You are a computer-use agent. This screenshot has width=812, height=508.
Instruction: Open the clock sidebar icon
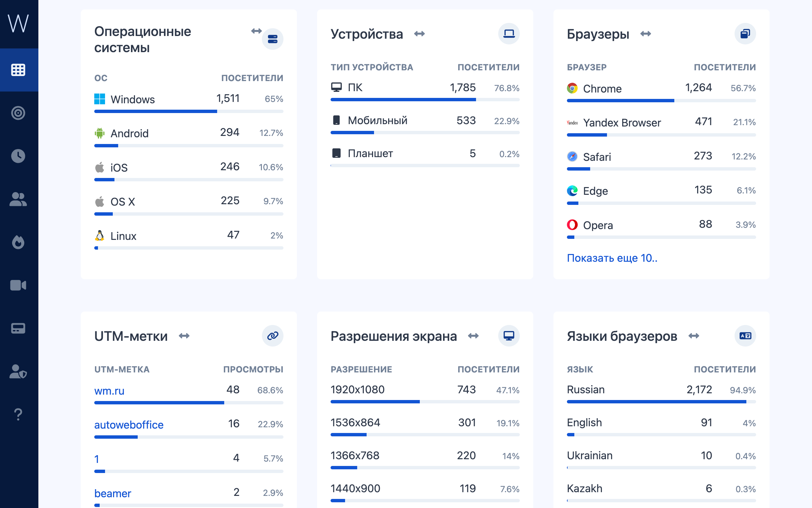click(18, 156)
